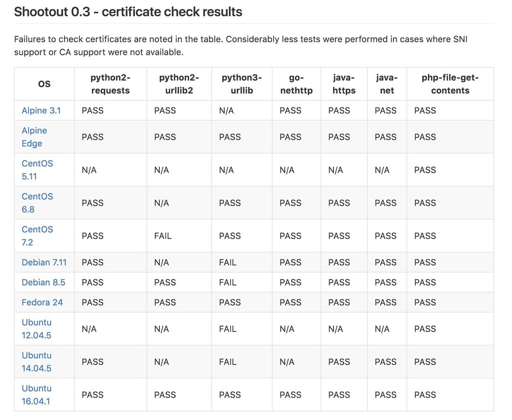
Task: Click FAIL in CentOS 7.2 row
Action: tap(162, 236)
